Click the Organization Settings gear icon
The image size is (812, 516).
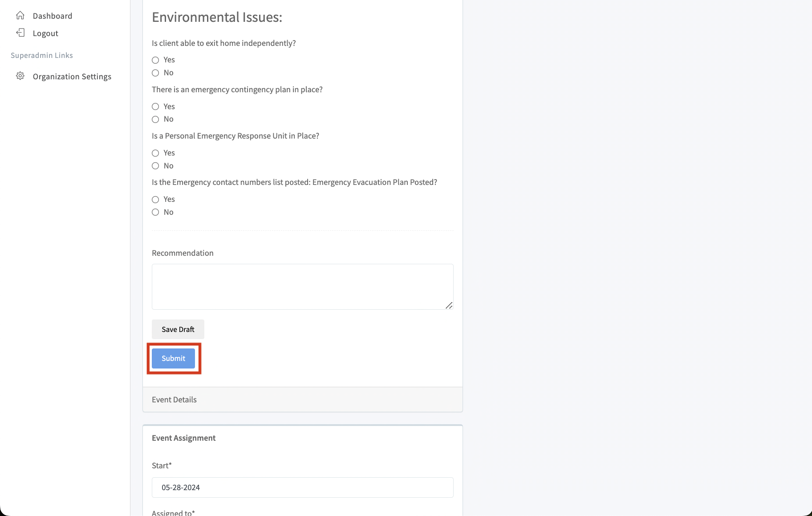(x=20, y=76)
